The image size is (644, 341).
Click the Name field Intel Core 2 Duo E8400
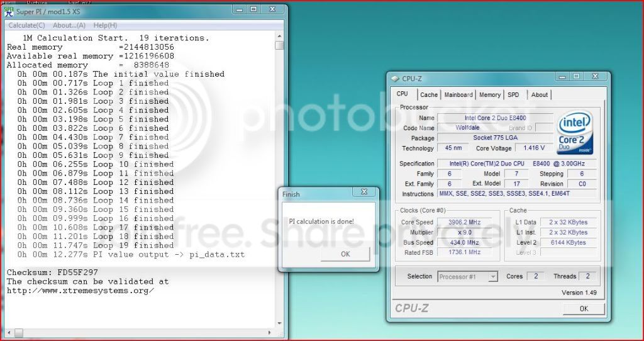495,118
